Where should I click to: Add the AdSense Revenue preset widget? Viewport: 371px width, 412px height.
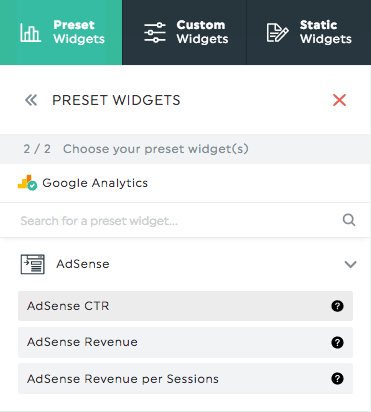pos(185,342)
